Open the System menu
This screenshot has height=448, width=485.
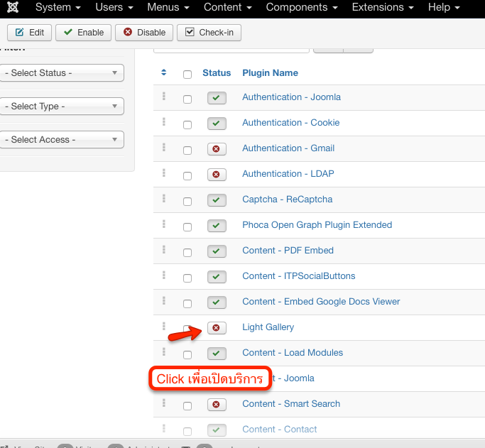(x=58, y=7)
